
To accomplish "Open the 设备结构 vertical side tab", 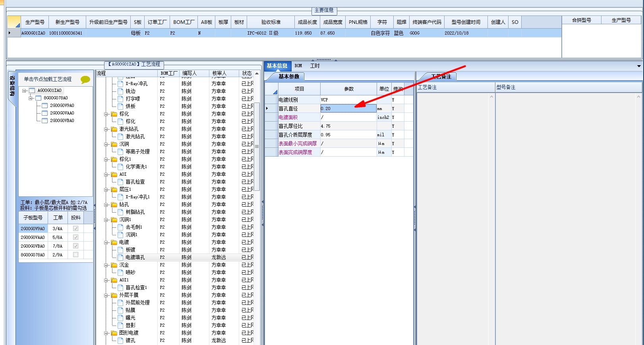I will coord(12,86).
